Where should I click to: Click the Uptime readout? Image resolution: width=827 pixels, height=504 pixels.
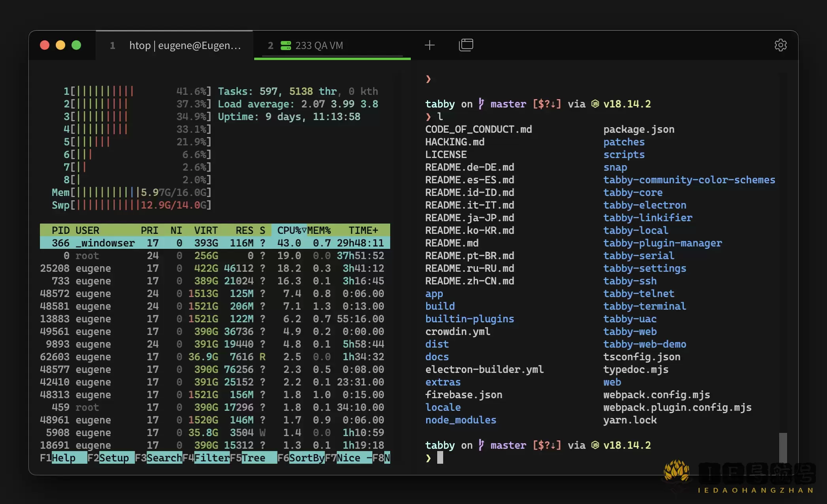(x=289, y=117)
